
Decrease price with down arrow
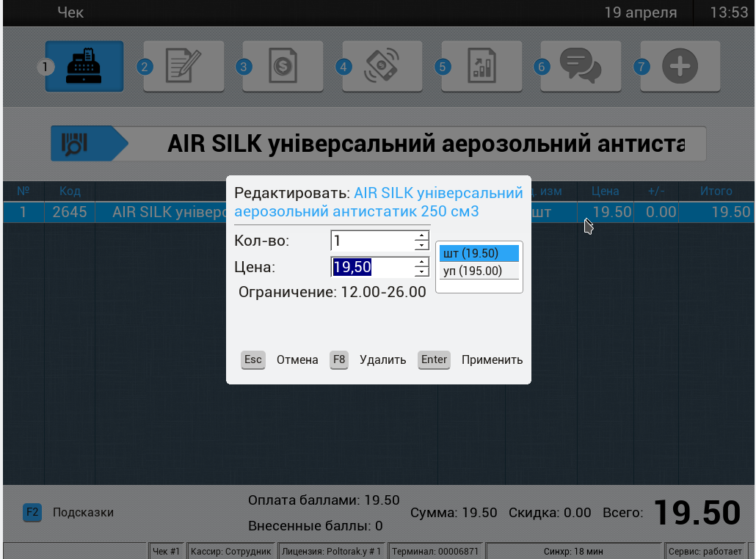coord(421,271)
